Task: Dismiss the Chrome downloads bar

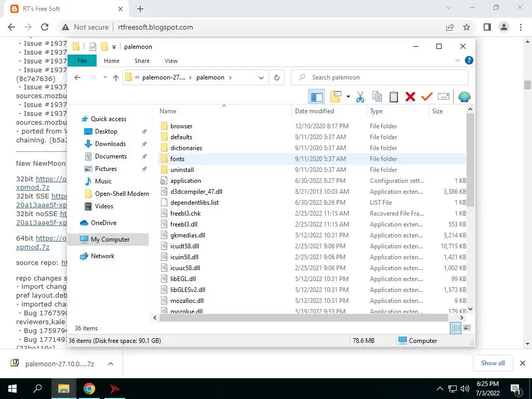Action: 523,363
